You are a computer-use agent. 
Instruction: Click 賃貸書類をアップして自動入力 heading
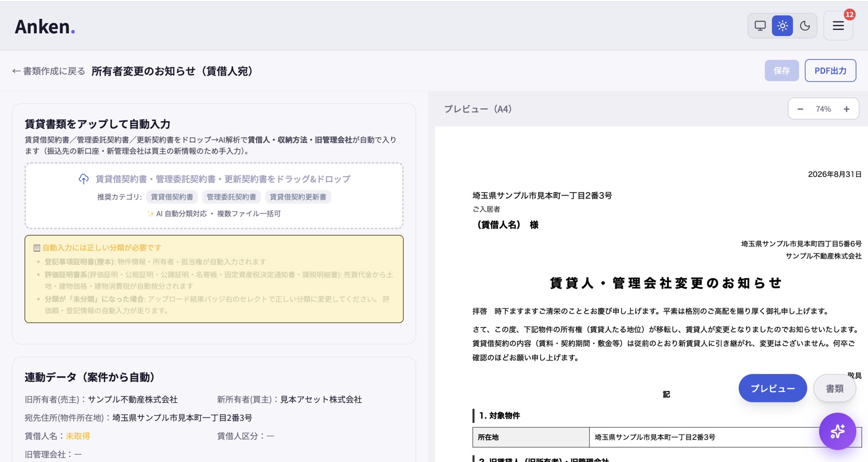tap(98, 124)
